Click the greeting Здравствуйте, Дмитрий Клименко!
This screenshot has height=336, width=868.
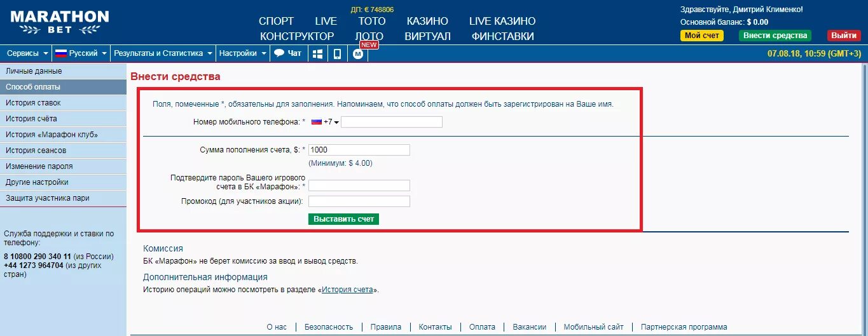pos(741,10)
